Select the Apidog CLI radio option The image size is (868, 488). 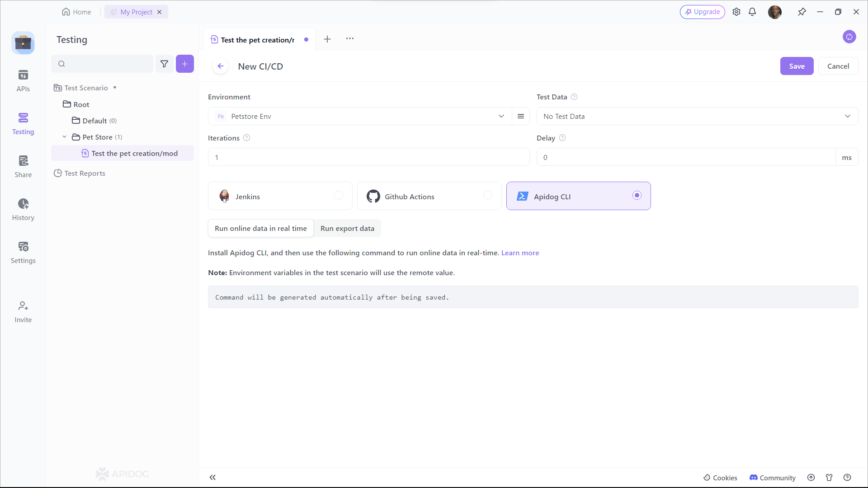tap(637, 195)
